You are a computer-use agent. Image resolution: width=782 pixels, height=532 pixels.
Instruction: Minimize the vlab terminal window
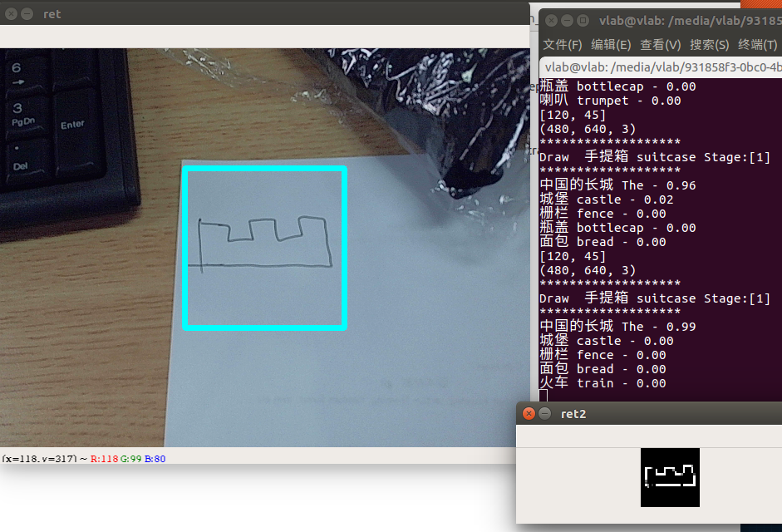pos(567,21)
